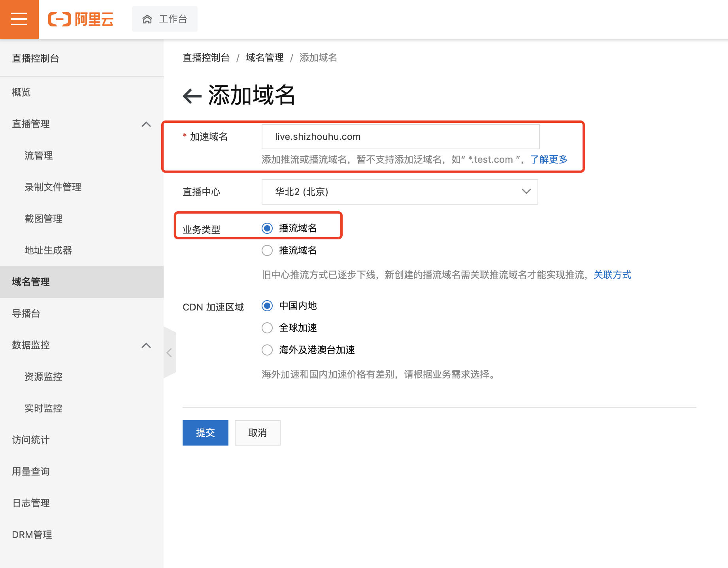
Task: Collapse the 直播管理 sidebar section
Action: click(146, 124)
